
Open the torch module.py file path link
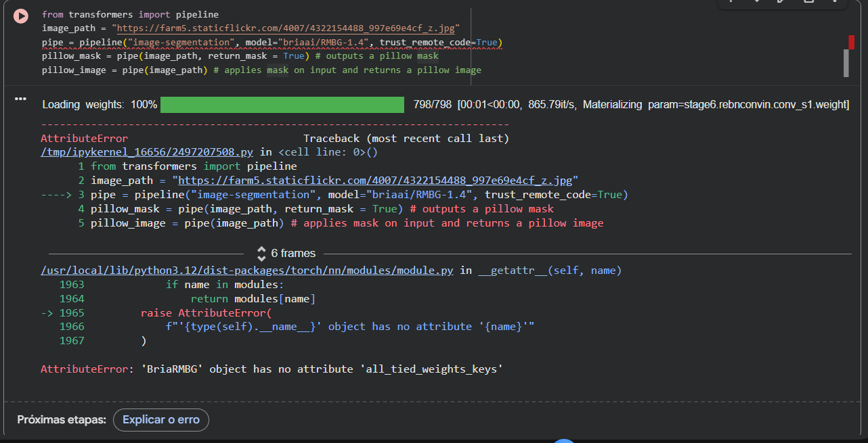[x=247, y=271]
